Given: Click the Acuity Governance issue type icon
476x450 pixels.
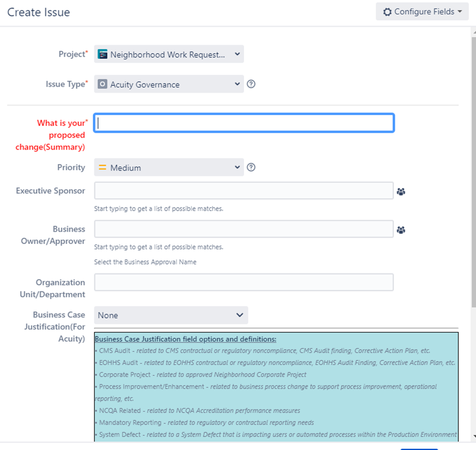Looking at the screenshot, I should pyautogui.click(x=103, y=84).
